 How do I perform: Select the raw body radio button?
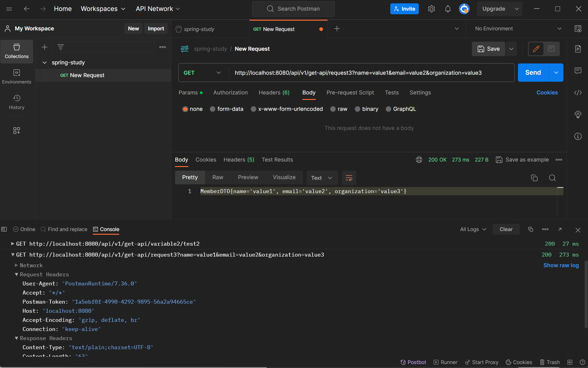(x=333, y=109)
